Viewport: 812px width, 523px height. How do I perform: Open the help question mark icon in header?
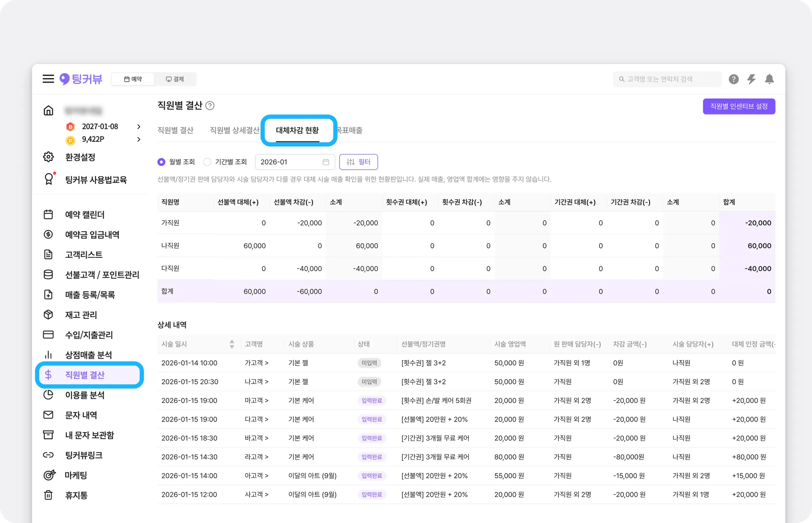(x=733, y=79)
